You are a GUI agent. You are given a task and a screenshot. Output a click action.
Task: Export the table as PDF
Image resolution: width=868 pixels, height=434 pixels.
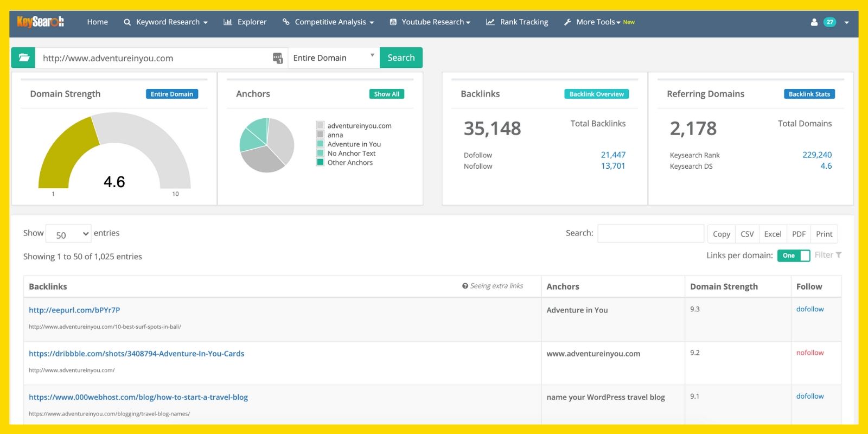coord(799,234)
